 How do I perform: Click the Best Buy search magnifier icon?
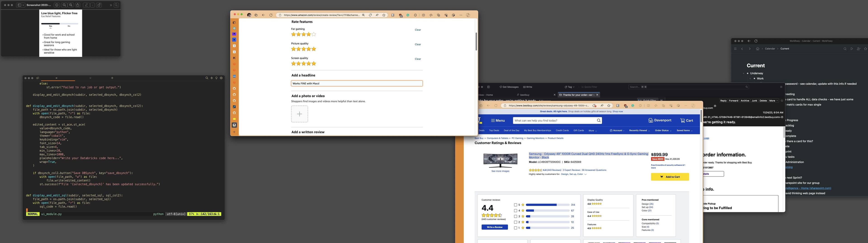pyautogui.click(x=598, y=120)
